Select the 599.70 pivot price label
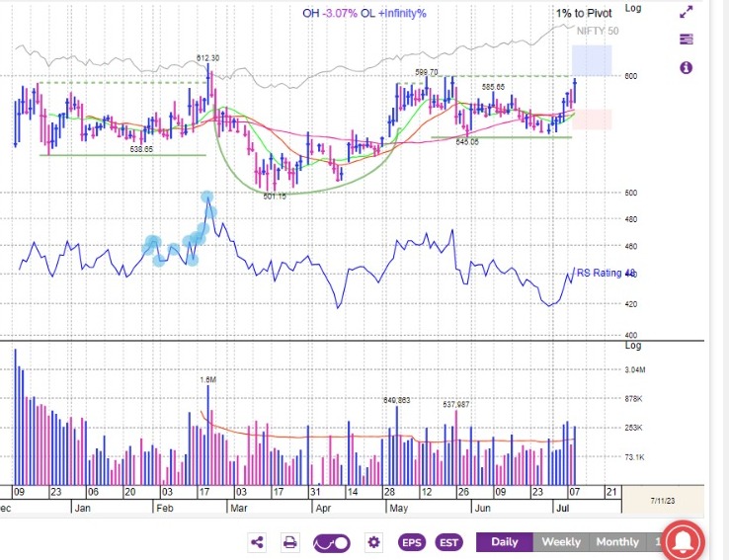 (427, 72)
